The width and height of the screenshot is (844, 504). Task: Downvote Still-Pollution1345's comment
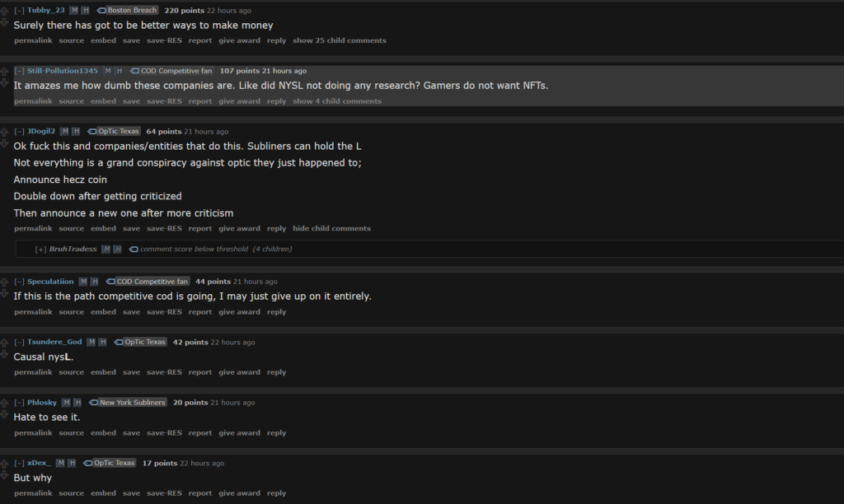pyautogui.click(x=4, y=83)
